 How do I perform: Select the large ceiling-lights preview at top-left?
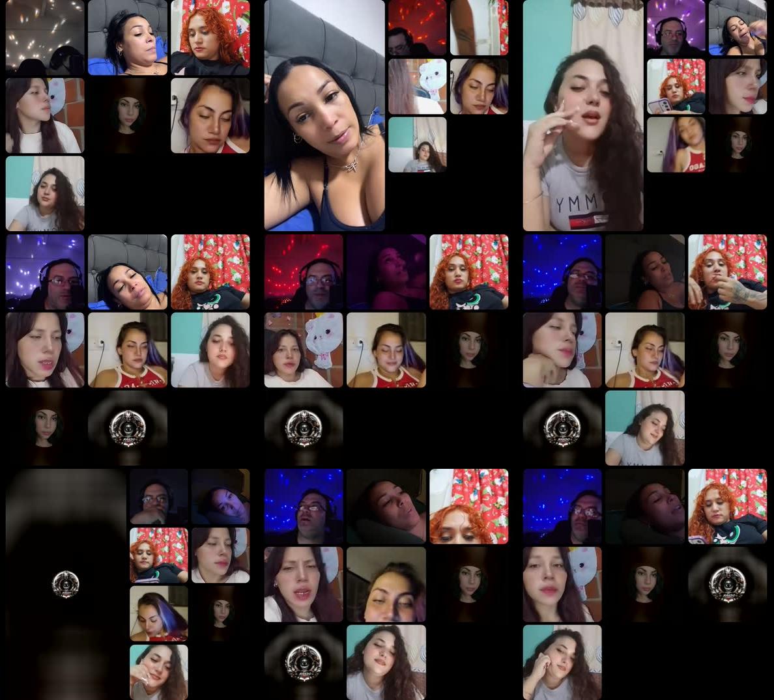(x=44, y=36)
